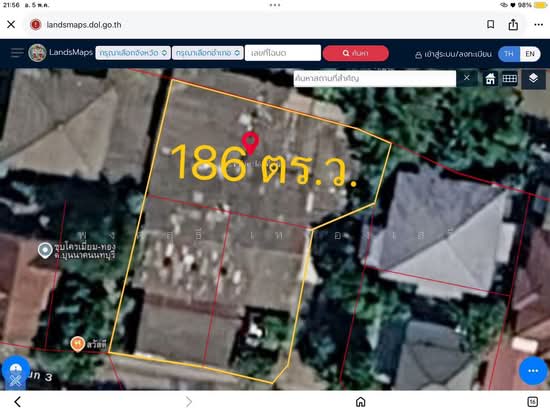This screenshot has width=550, height=413.
Task: Open the measurement ruler tool
Action: point(509,79)
